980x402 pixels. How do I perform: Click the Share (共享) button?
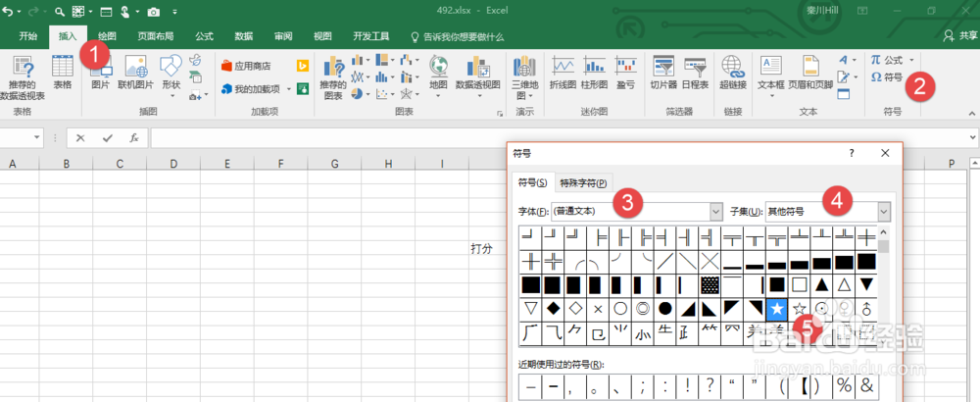click(x=960, y=35)
